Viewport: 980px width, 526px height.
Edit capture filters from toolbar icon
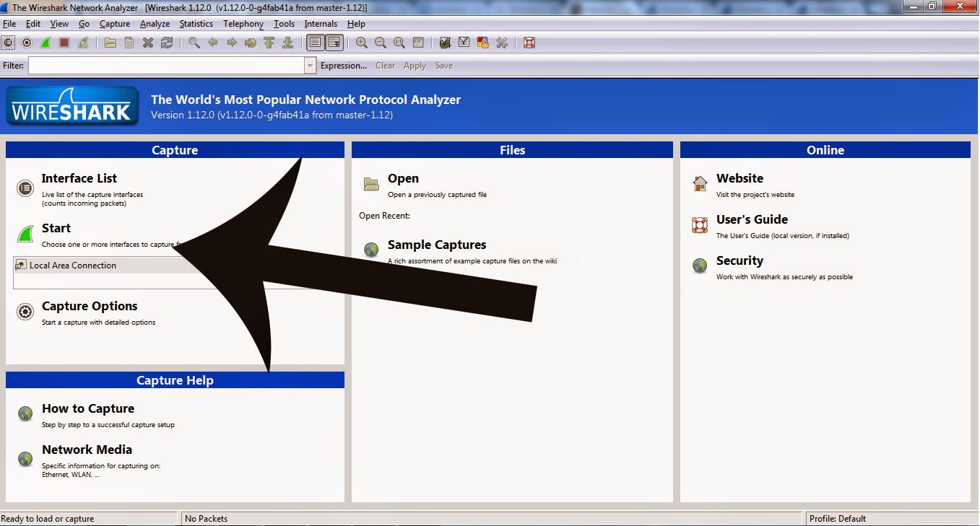[445, 43]
